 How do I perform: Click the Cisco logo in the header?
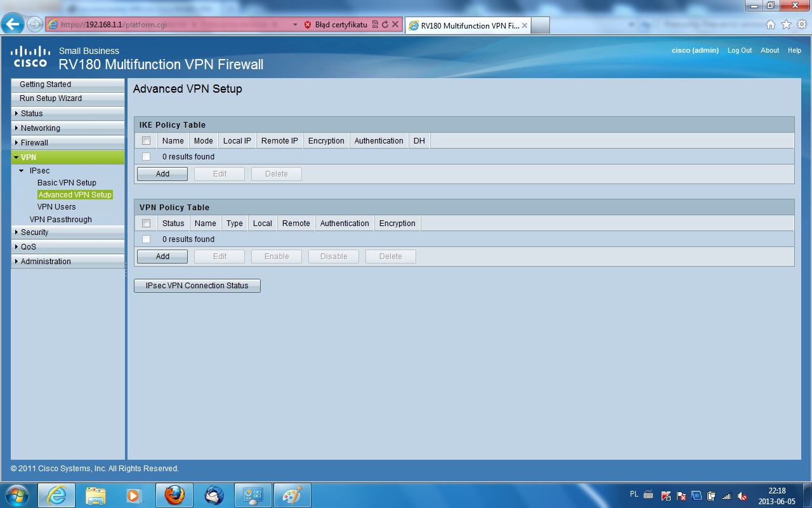point(30,56)
